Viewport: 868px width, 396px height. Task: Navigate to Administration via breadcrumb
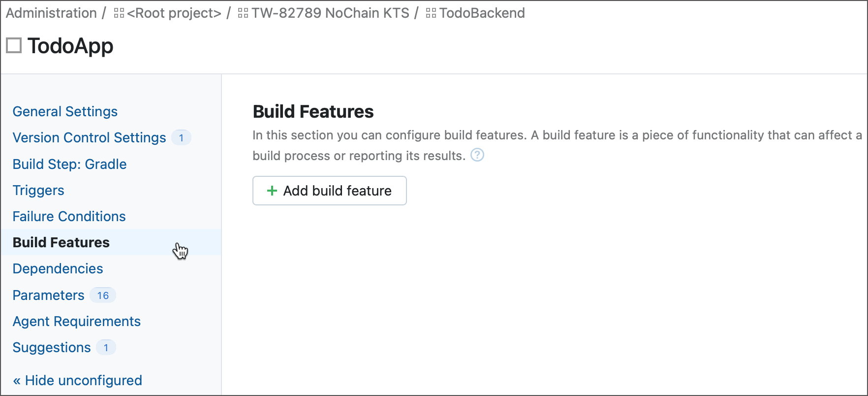pyautogui.click(x=50, y=13)
